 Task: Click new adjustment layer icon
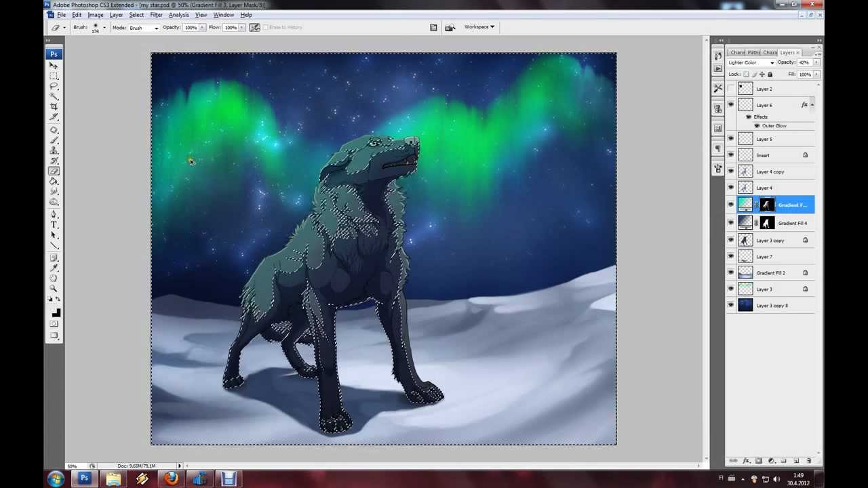(771, 461)
